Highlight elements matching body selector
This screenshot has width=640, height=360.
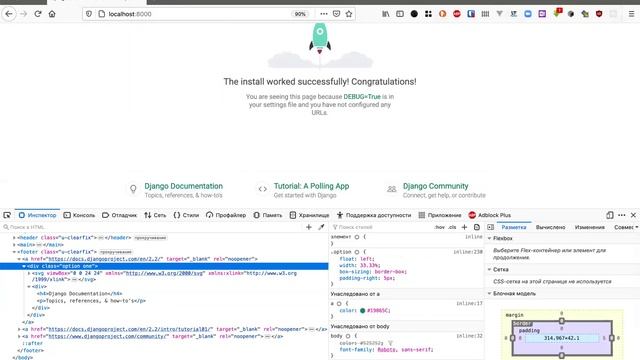(x=348, y=336)
